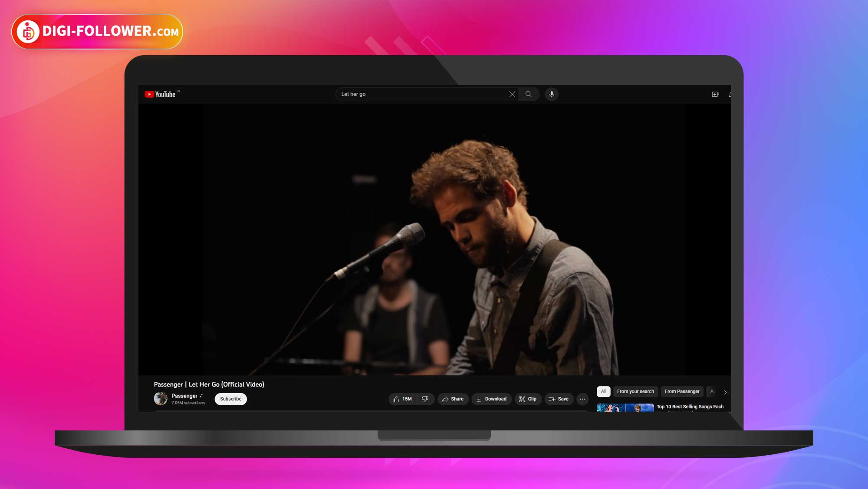Image resolution: width=868 pixels, height=489 pixels.
Task: Open more actions three-dot menu
Action: pyautogui.click(x=582, y=399)
